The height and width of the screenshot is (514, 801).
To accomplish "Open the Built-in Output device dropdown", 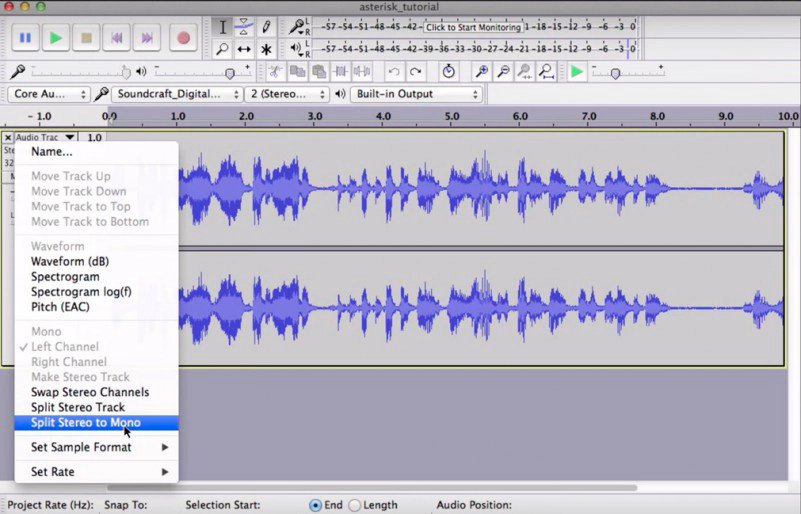I will (414, 94).
